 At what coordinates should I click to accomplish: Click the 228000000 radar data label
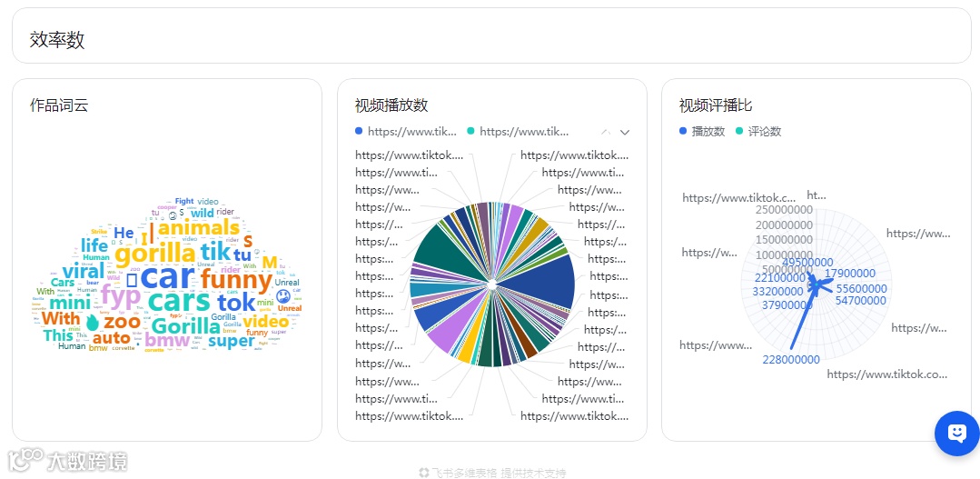tap(790, 360)
